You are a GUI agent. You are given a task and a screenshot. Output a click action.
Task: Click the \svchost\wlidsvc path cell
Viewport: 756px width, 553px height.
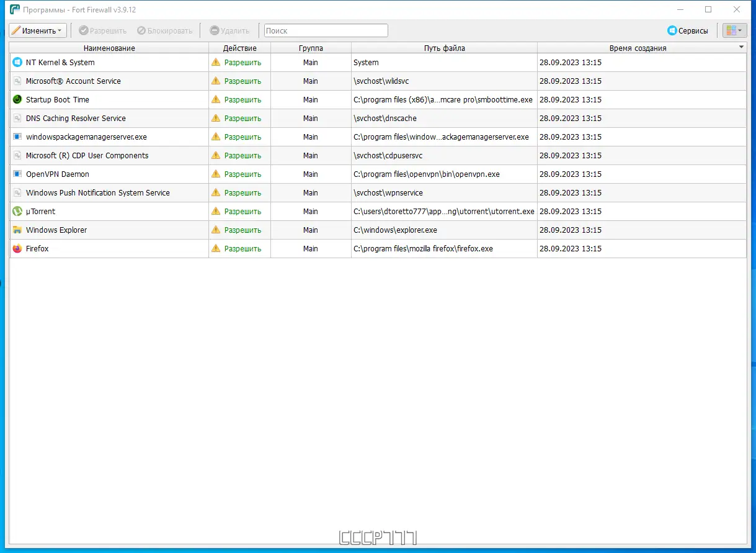coord(444,81)
